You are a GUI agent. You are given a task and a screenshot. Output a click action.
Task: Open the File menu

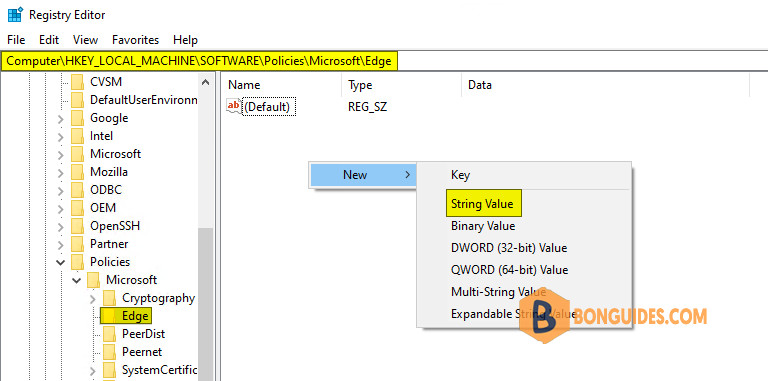[16, 40]
